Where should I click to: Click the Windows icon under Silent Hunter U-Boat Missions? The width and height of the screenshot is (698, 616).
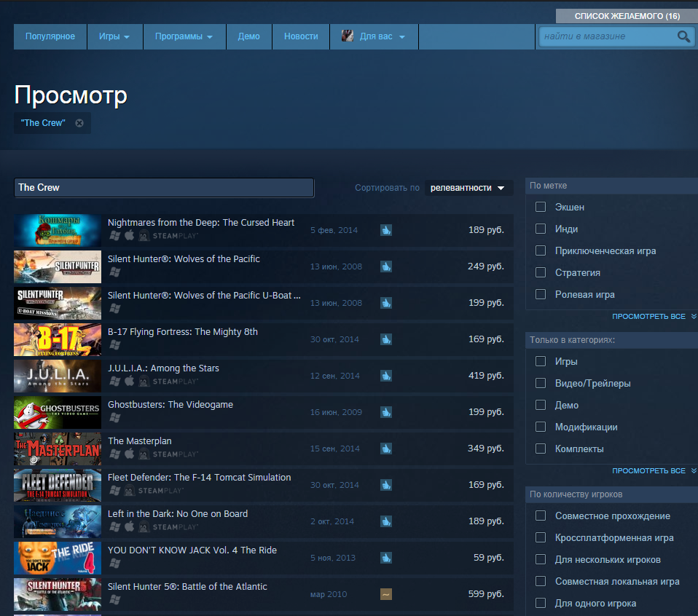(115, 308)
